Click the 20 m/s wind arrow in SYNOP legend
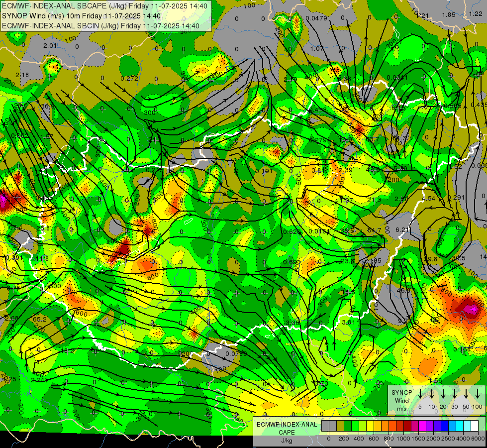 pyautogui.click(x=443, y=394)
